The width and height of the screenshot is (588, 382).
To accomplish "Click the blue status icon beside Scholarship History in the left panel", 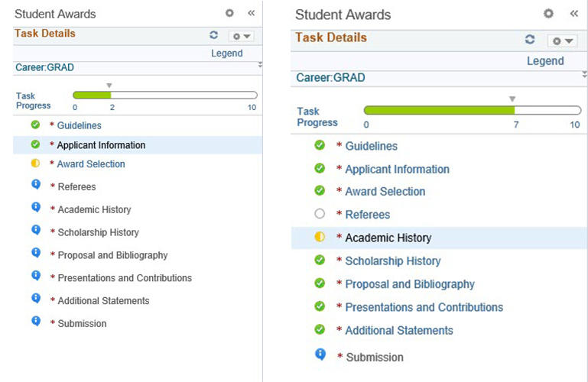I will point(35,231).
